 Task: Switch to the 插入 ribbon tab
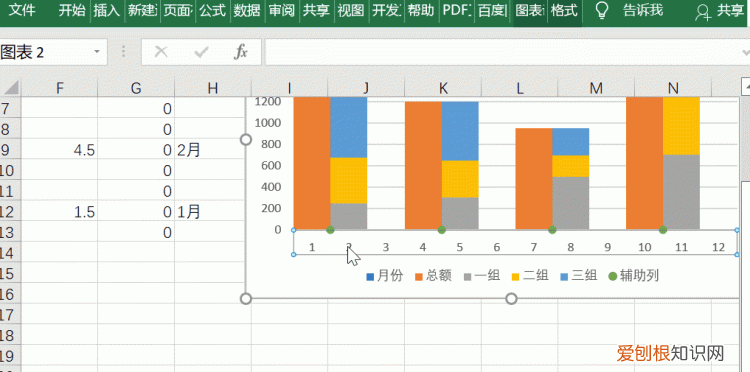pyautogui.click(x=106, y=11)
